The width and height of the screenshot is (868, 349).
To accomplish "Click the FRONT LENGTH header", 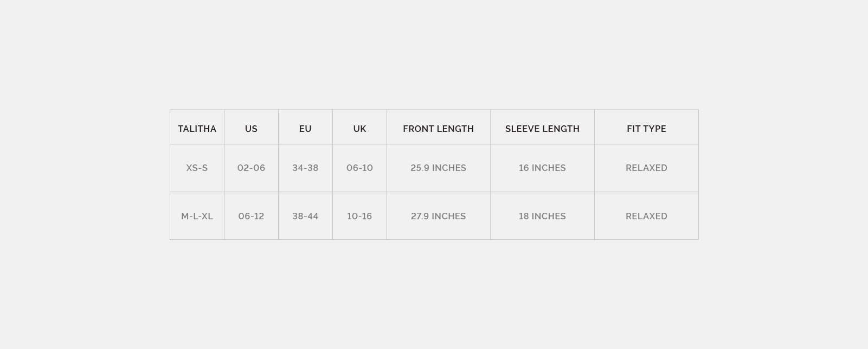I will click(x=438, y=129).
